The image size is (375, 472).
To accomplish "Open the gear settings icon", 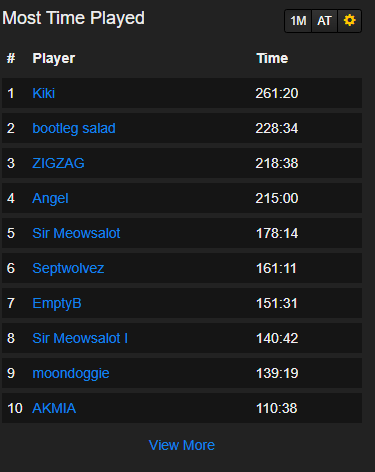I will point(350,21).
